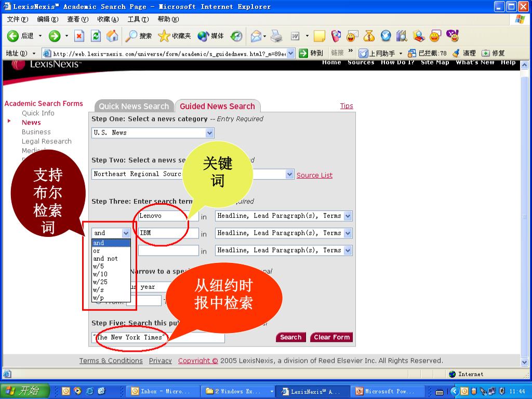The width and height of the screenshot is (532, 399).
Task: Click the 'and' connector dropdown arrow
Action: tap(126, 233)
